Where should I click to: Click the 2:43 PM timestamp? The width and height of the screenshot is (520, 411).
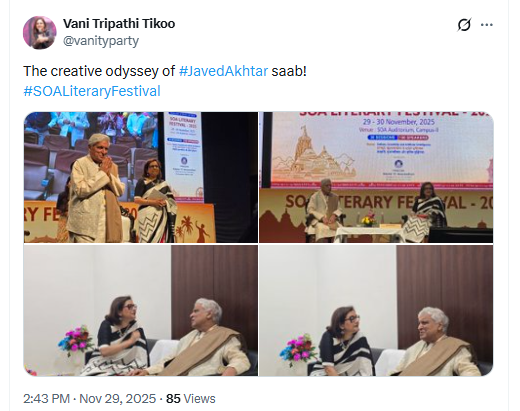pyautogui.click(x=46, y=399)
